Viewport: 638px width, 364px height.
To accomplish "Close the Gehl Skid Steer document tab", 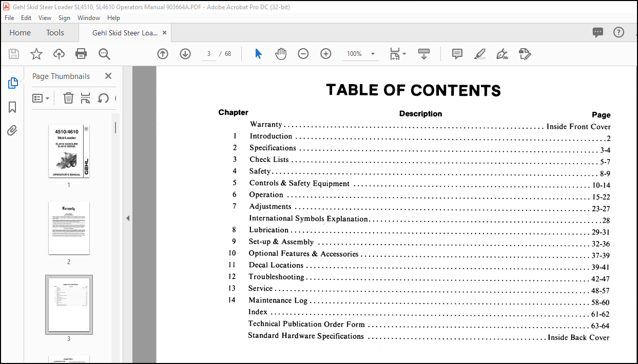I will [x=164, y=33].
